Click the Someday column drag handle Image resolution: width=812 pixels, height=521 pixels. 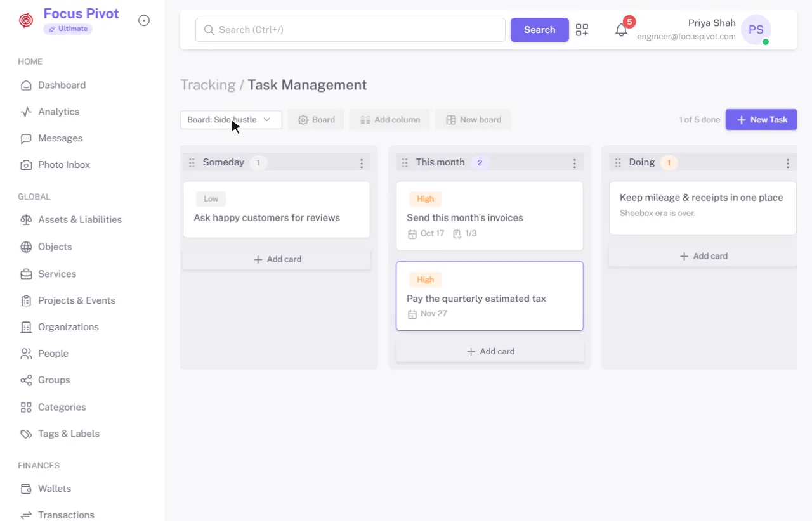192,163
